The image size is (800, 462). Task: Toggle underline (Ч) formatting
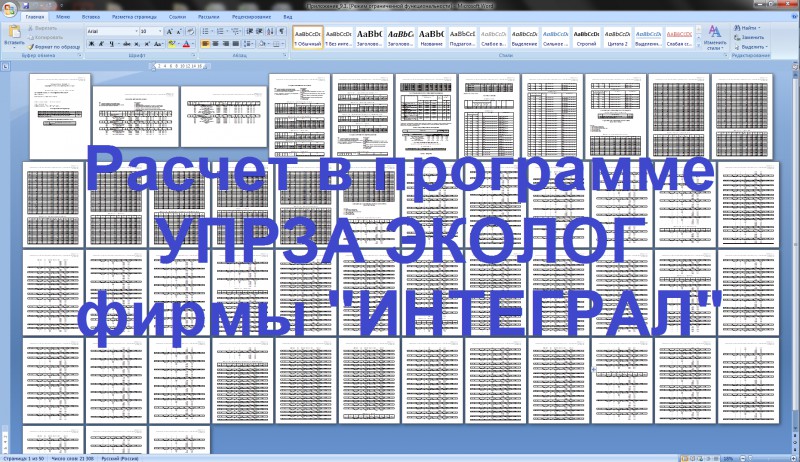[x=111, y=44]
